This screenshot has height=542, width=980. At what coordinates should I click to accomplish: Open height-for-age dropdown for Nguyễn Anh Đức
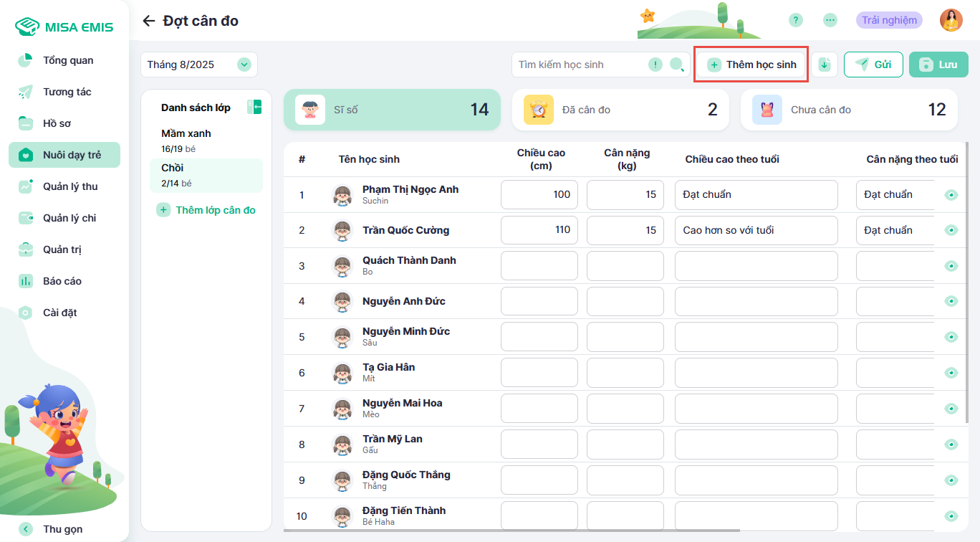coord(756,301)
